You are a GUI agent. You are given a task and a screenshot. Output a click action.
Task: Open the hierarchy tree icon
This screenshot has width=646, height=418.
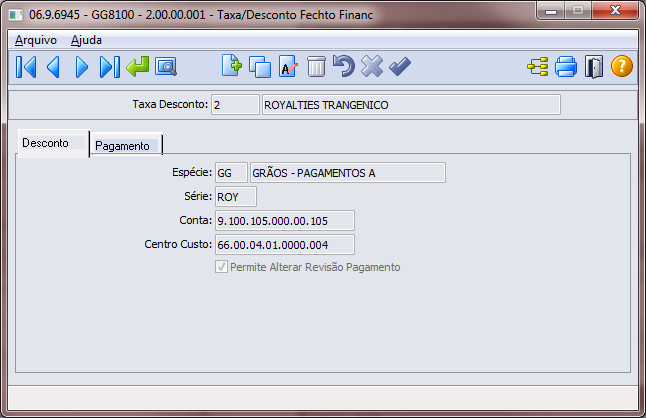tap(538, 67)
